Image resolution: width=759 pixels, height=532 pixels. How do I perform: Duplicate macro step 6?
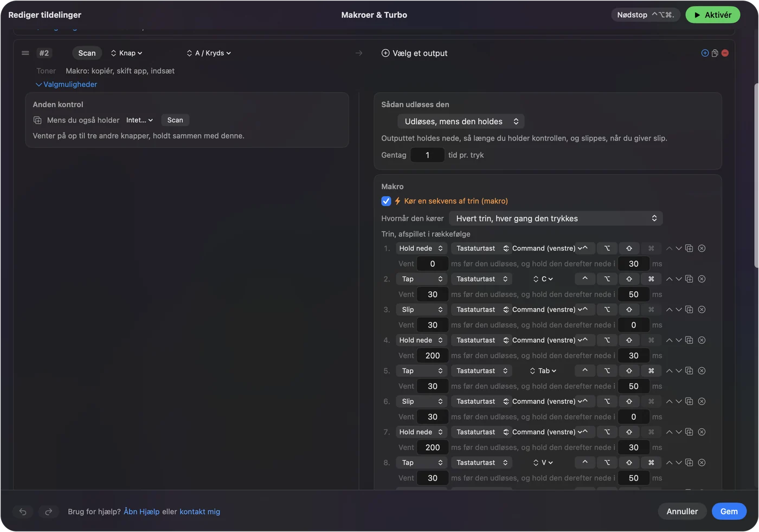[689, 401]
